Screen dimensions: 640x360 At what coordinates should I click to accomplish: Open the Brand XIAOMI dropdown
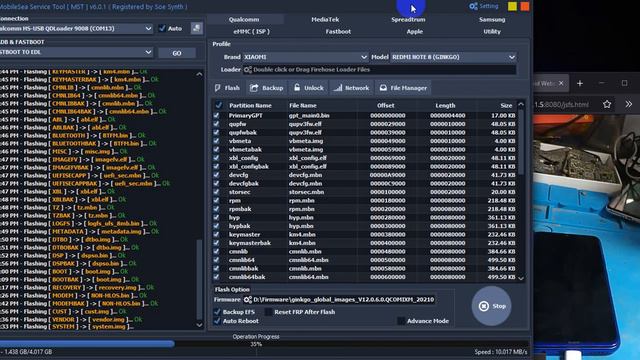[x=305, y=57]
